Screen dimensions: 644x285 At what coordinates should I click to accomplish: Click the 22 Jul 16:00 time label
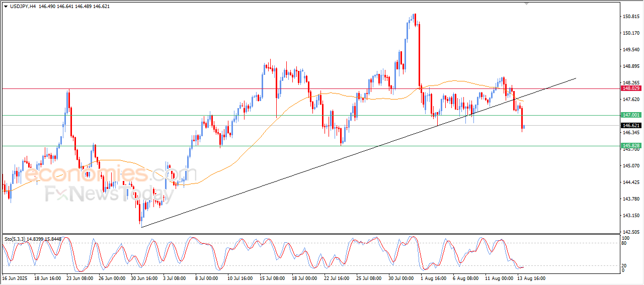[x=337, y=278]
